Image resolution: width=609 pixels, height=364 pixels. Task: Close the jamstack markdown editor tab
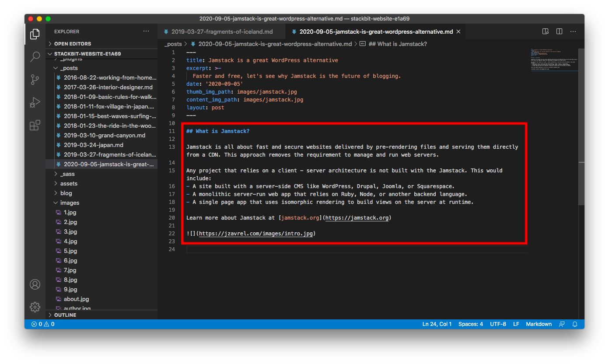coord(458,31)
